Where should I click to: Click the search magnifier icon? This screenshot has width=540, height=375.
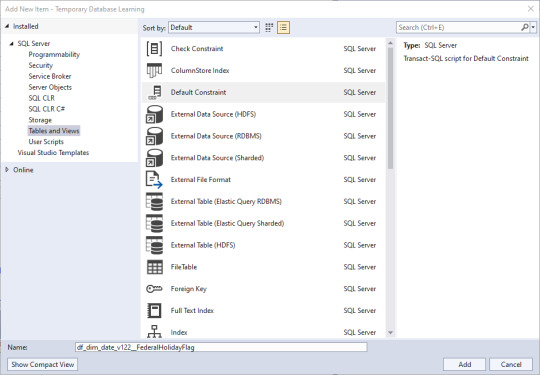[x=524, y=27]
